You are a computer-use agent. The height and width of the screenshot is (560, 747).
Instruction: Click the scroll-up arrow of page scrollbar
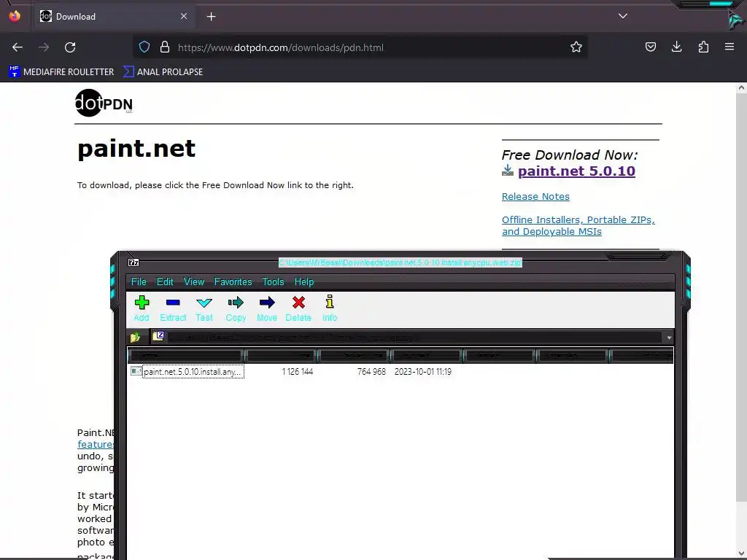pyautogui.click(x=741, y=87)
